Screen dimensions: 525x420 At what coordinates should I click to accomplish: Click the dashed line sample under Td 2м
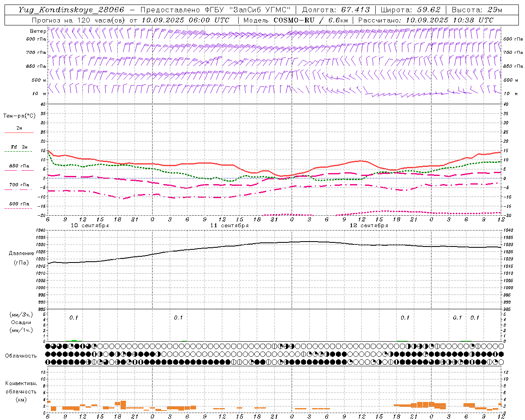[18, 151]
